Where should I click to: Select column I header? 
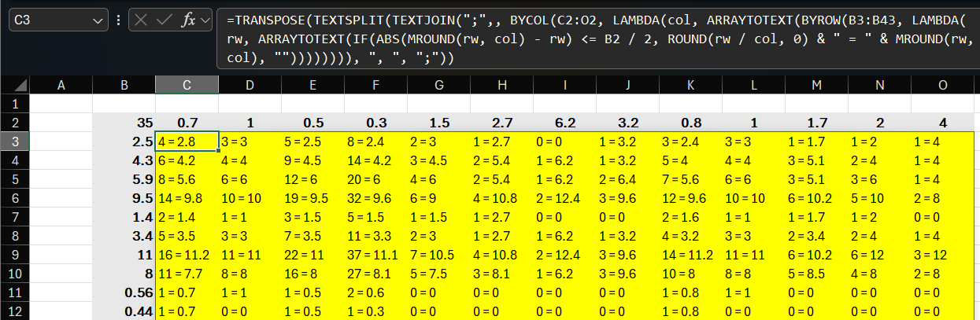(564, 84)
